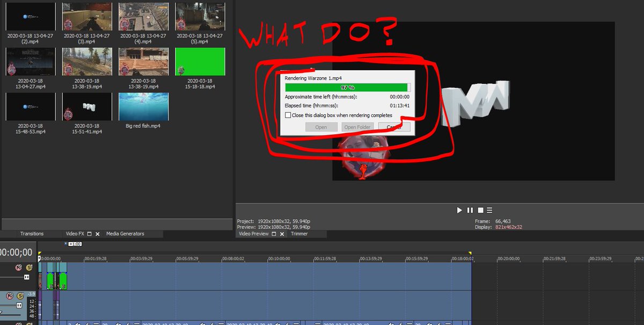644x325 pixels.
Task: Solo the video track
Action: point(29,267)
